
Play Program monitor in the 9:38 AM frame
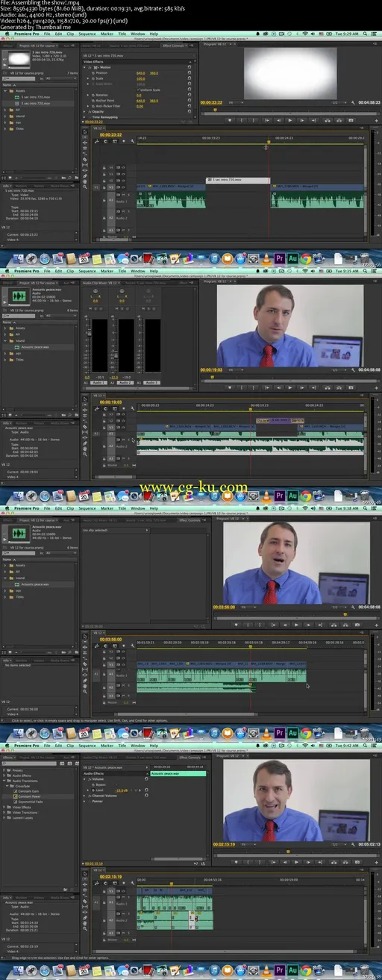(296, 625)
